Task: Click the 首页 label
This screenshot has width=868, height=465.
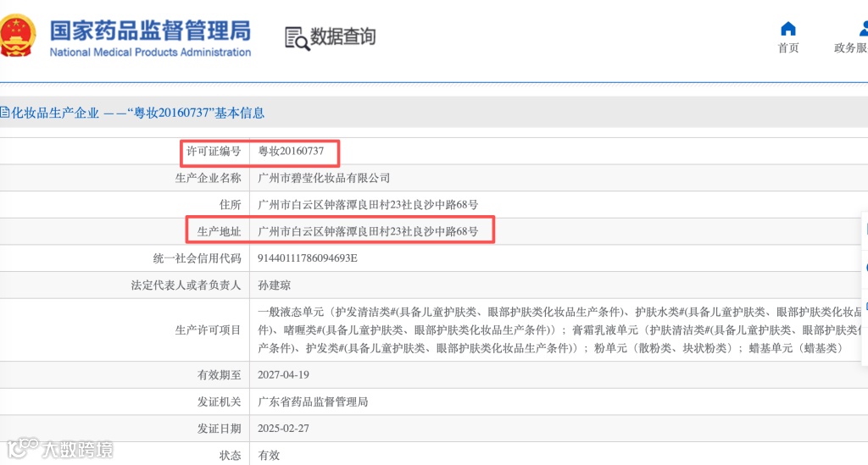Action: 787,48
